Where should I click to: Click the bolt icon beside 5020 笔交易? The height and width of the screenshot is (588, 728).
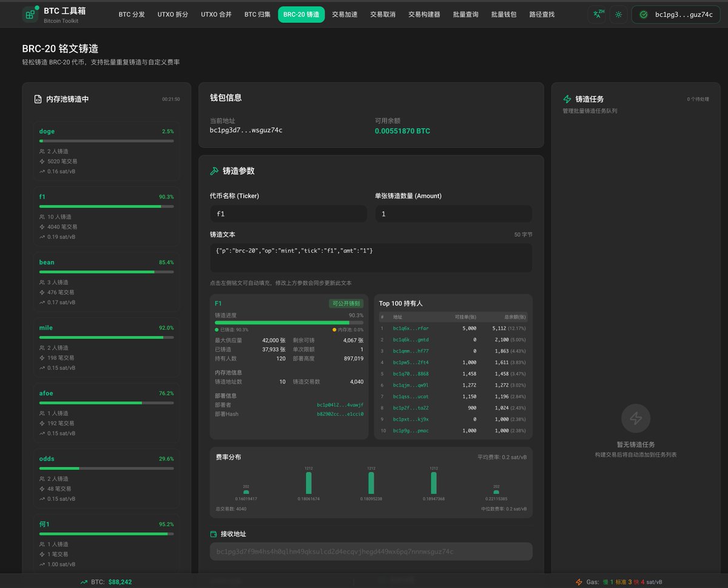[x=42, y=161]
